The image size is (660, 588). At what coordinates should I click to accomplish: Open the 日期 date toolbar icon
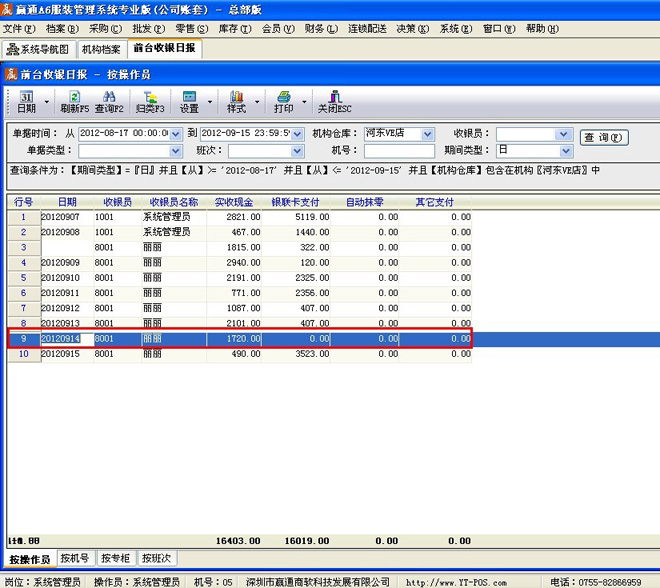[26, 102]
